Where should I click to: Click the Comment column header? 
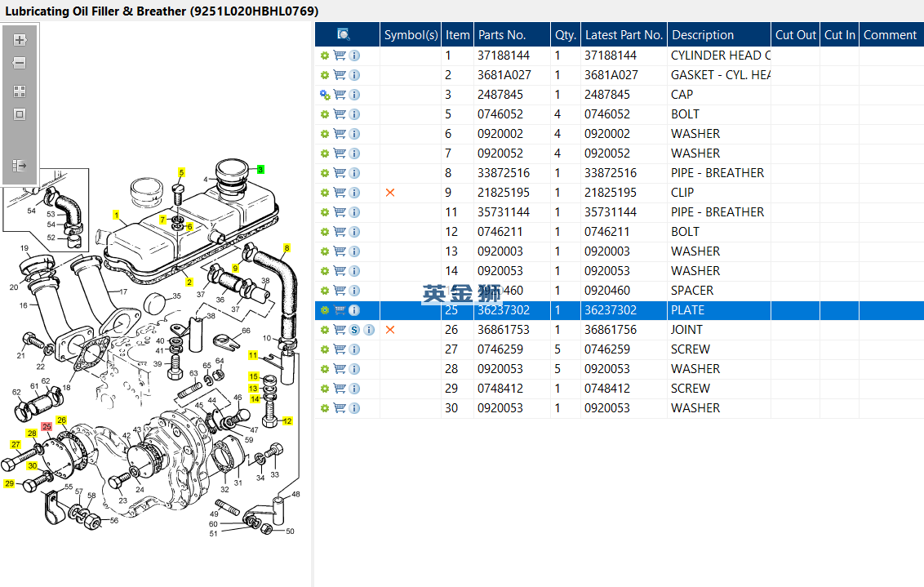(891, 35)
